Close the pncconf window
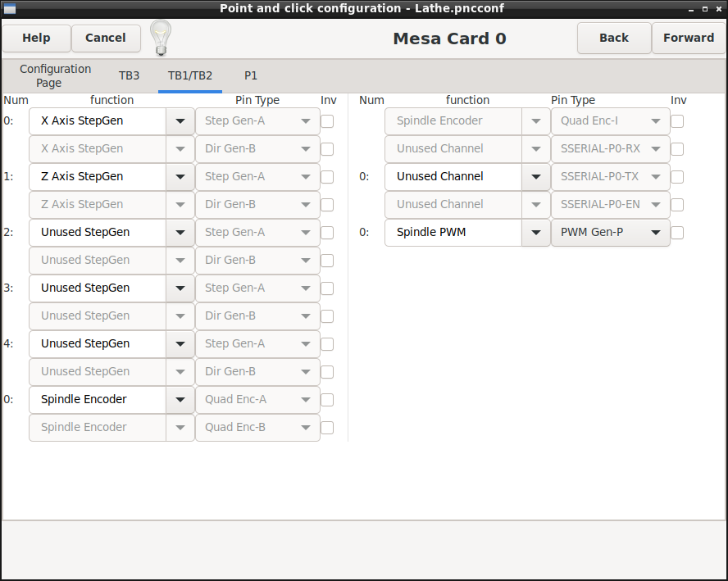The height and width of the screenshot is (581, 728). (x=719, y=9)
